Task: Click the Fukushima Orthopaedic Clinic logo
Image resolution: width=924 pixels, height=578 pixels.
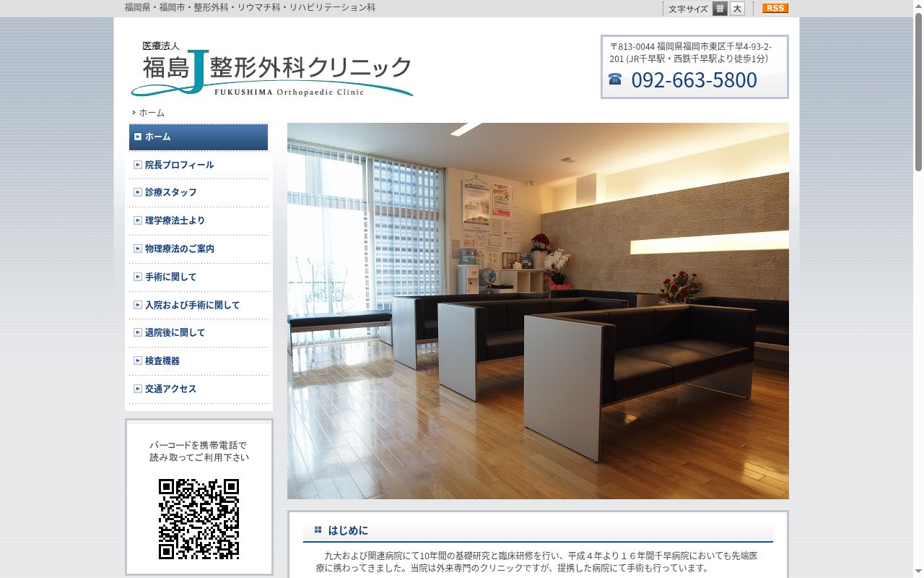Action: pos(271,68)
